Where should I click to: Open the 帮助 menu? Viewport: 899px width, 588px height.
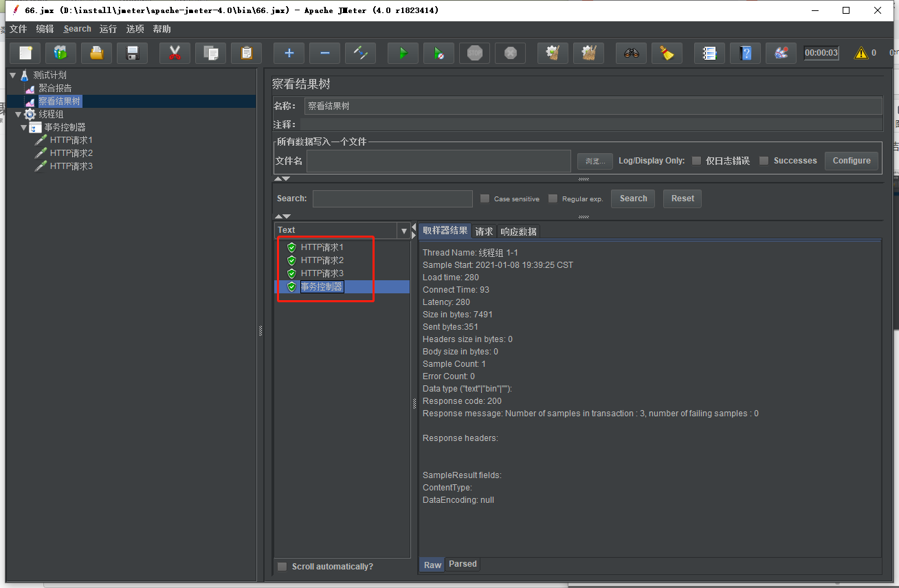point(162,29)
